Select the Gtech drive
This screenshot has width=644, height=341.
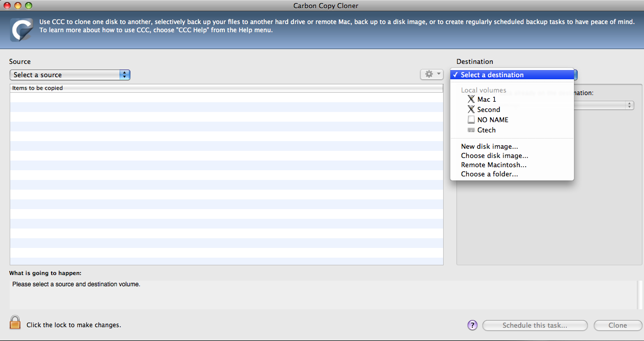click(x=512, y=130)
